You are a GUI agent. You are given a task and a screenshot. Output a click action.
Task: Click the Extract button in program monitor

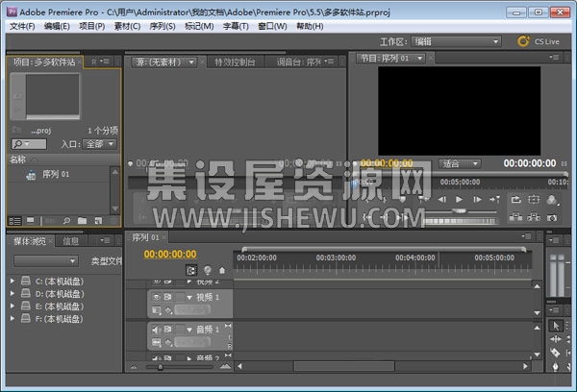pos(534,217)
